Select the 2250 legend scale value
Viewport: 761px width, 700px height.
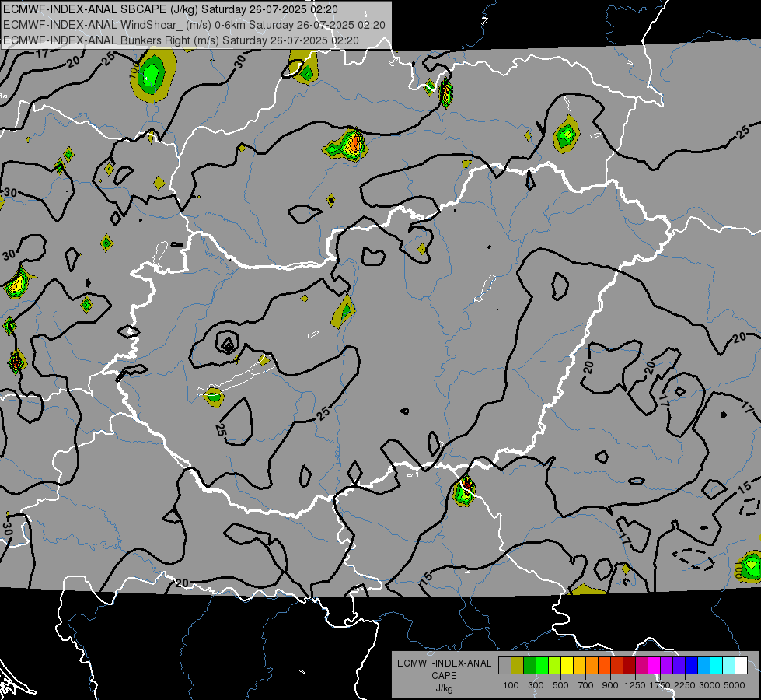(x=685, y=685)
